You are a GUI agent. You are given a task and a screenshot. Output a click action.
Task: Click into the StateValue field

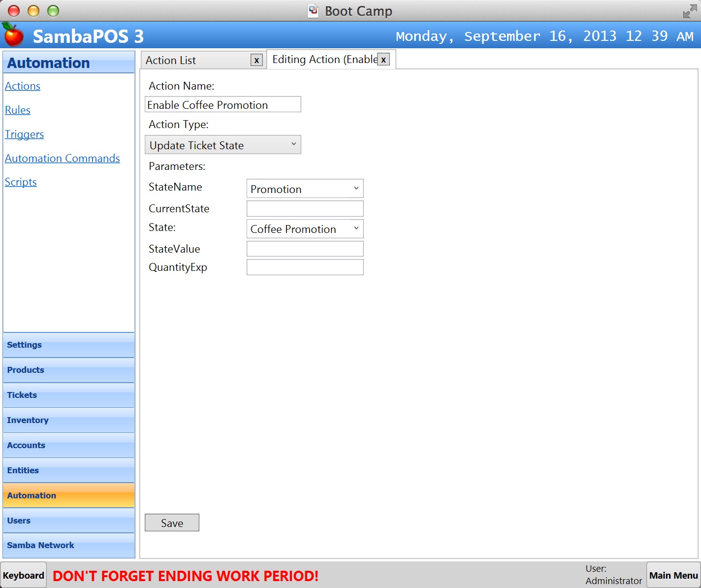[305, 249]
